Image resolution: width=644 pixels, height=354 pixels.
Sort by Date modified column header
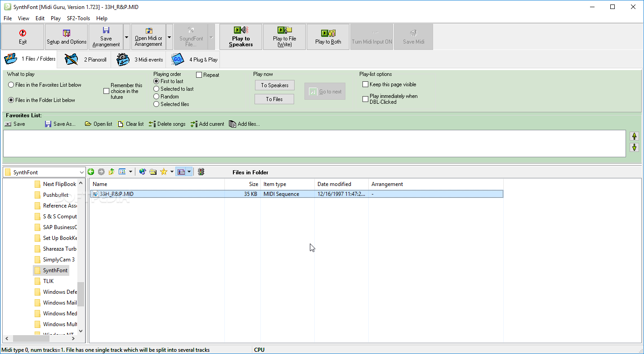click(x=341, y=184)
